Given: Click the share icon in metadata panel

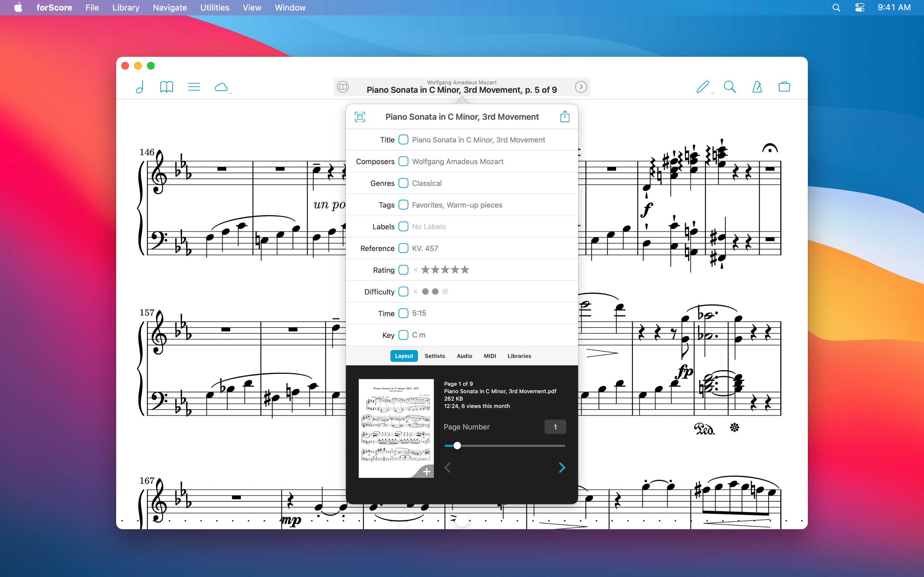Looking at the screenshot, I should tap(564, 116).
